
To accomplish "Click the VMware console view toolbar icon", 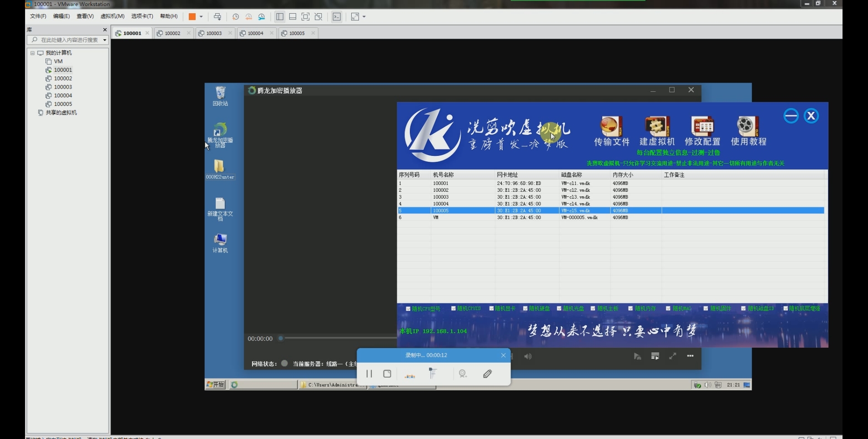I will pyautogui.click(x=337, y=17).
